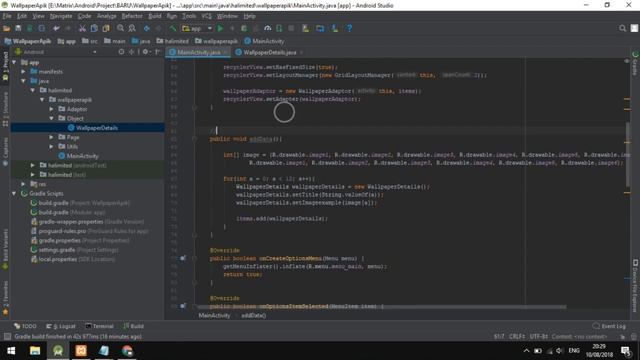The width and height of the screenshot is (640, 360).
Task: Click the Paste toolbar icon
Action: (x=106, y=29)
